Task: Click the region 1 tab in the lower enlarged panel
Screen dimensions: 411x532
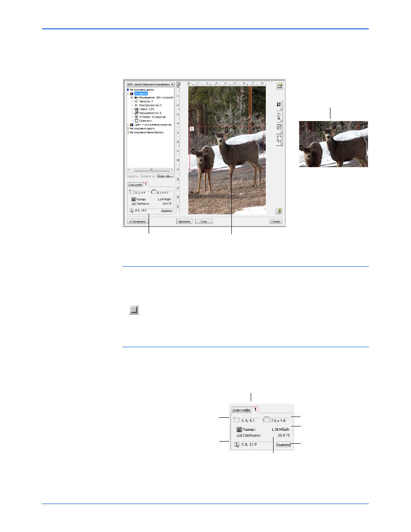Action: [x=255, y=409]
